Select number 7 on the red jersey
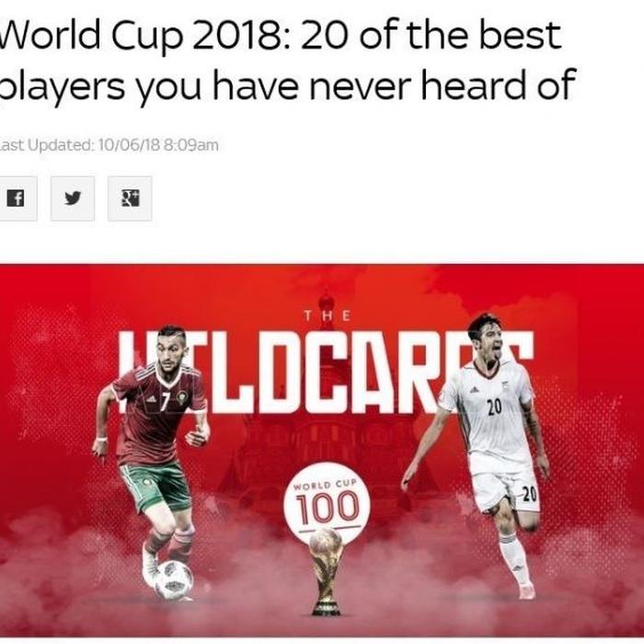This screenshot has width=644, height=644. click(x=165, y=401)
